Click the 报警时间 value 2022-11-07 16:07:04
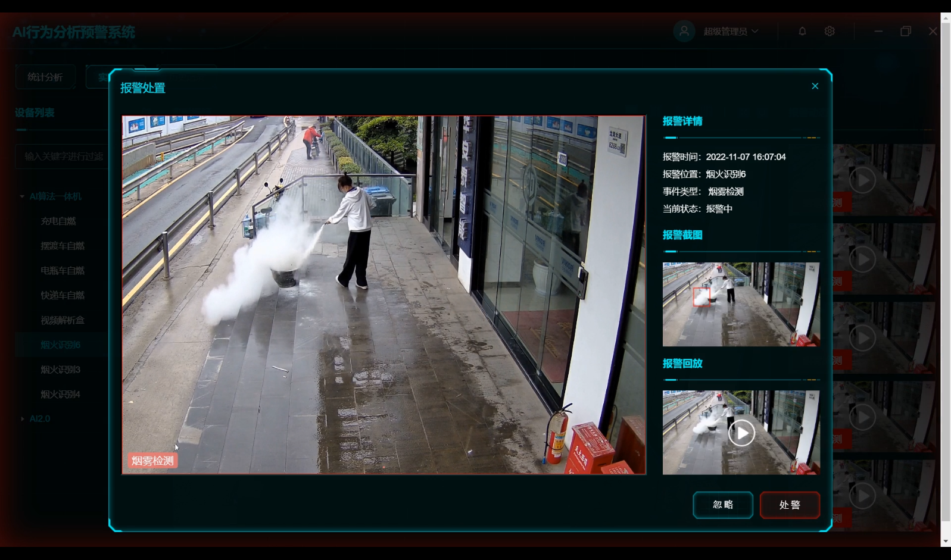The width and height of the screenshot is (951, 560). coord(746,157)
